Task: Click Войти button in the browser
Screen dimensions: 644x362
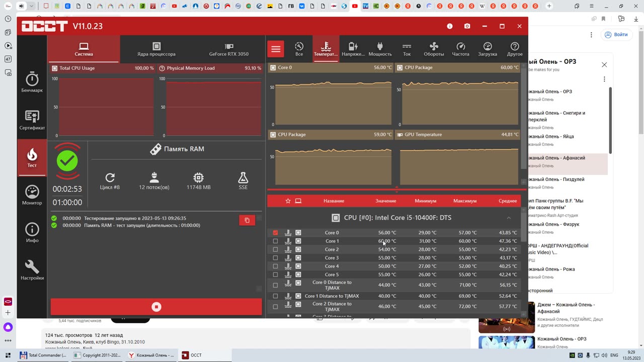Action: [x=616, y=35]
